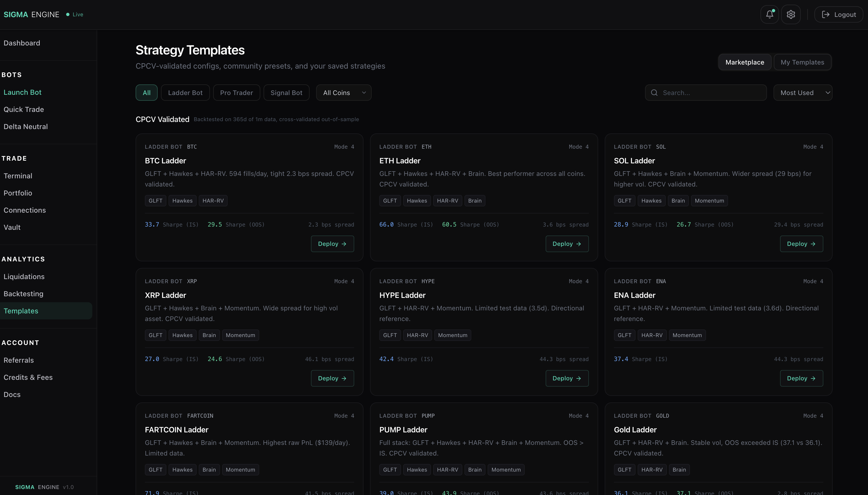View Liquidations analytics

point(24,276)
